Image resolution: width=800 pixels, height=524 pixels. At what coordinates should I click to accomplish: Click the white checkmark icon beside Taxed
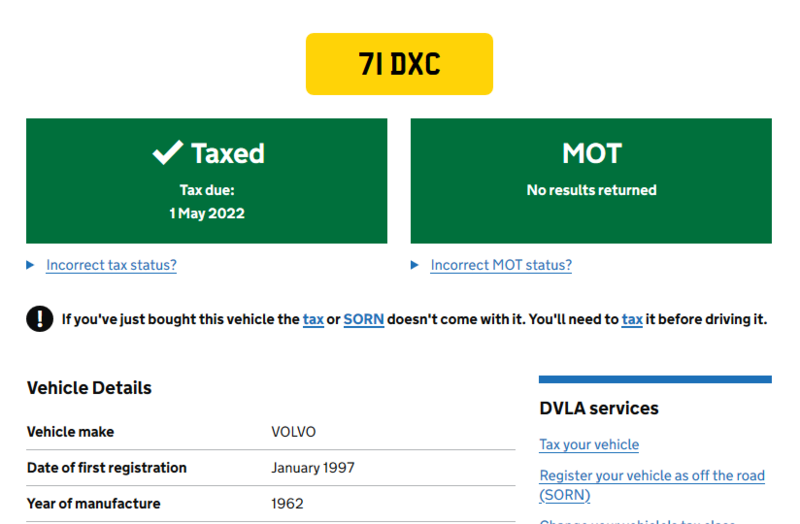click(167, 152)
